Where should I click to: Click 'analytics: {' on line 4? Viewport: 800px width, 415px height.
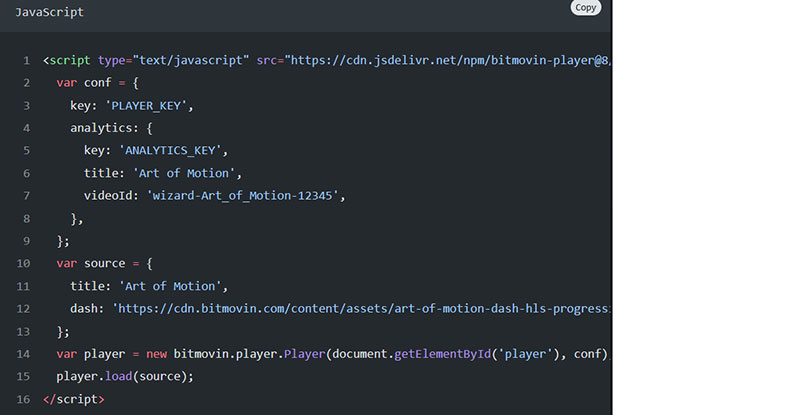111,128
